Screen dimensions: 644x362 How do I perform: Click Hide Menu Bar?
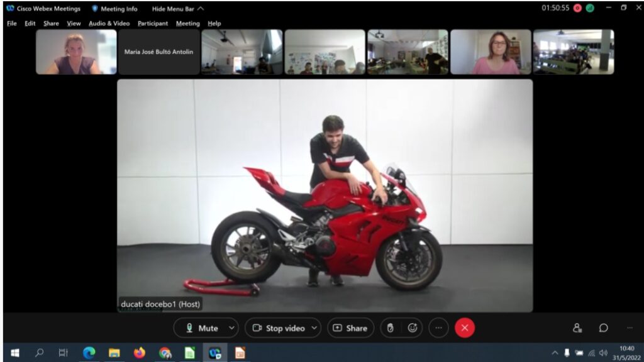[x=178, y=9]
